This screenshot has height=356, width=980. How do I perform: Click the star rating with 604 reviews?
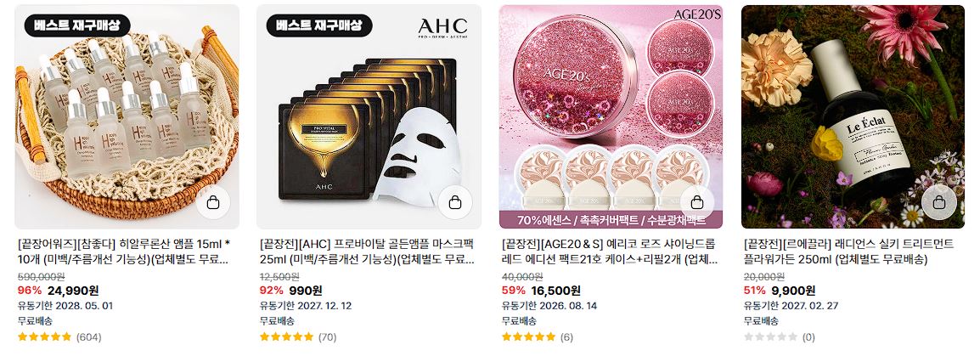pyautogui.click(x=45, y=337)
